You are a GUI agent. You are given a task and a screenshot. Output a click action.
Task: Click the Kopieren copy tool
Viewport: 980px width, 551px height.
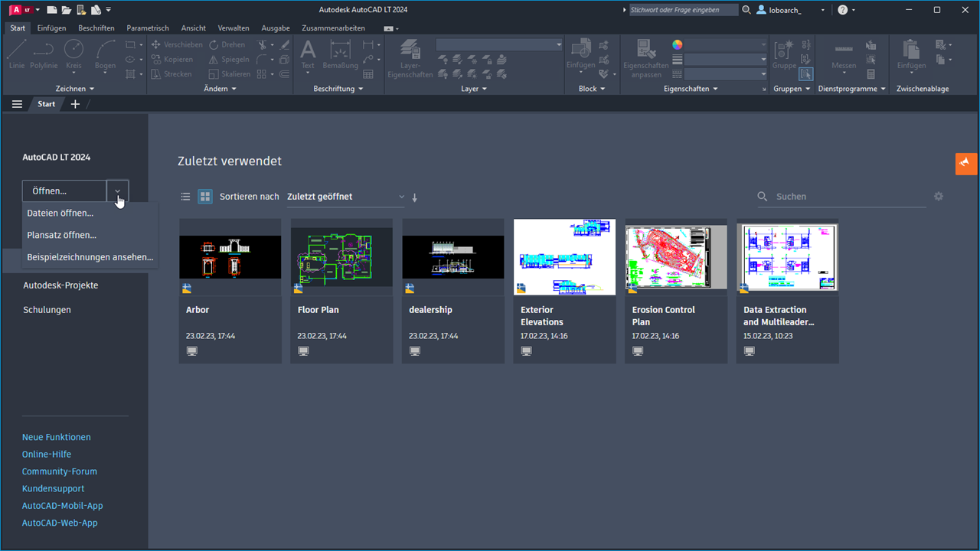click(171, 59)
